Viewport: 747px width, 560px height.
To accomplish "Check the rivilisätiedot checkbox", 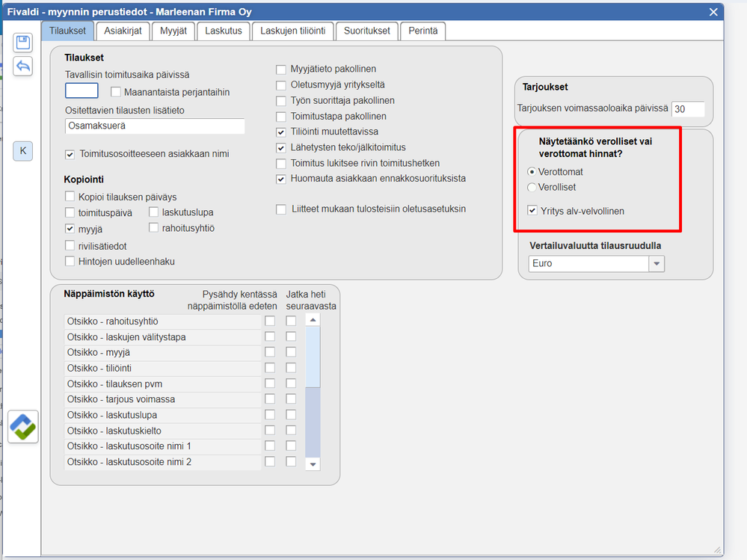I will pyautogui.click(x=70, y=245).
